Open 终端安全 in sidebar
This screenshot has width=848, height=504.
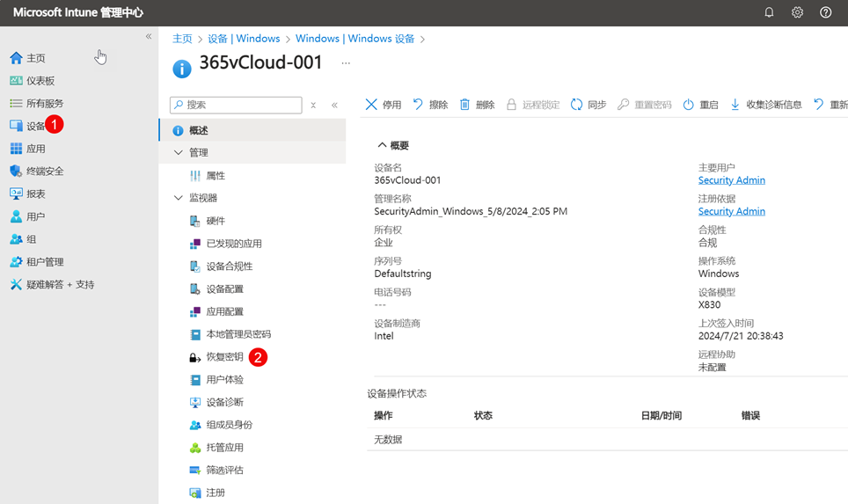coord(45,172)
